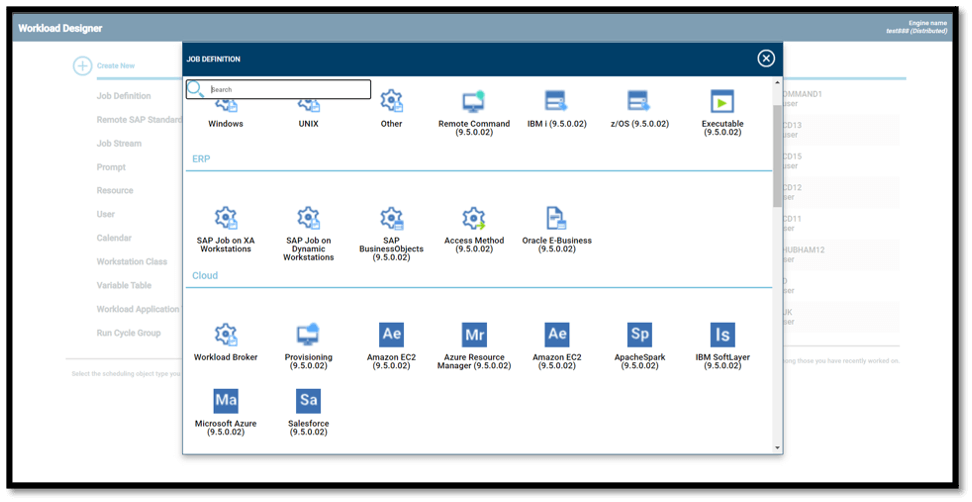Choose the Salesforce (9.5.0.02) icon
Image resolution: width=972 pixels, height=502 pixels.
click(309, 401)
